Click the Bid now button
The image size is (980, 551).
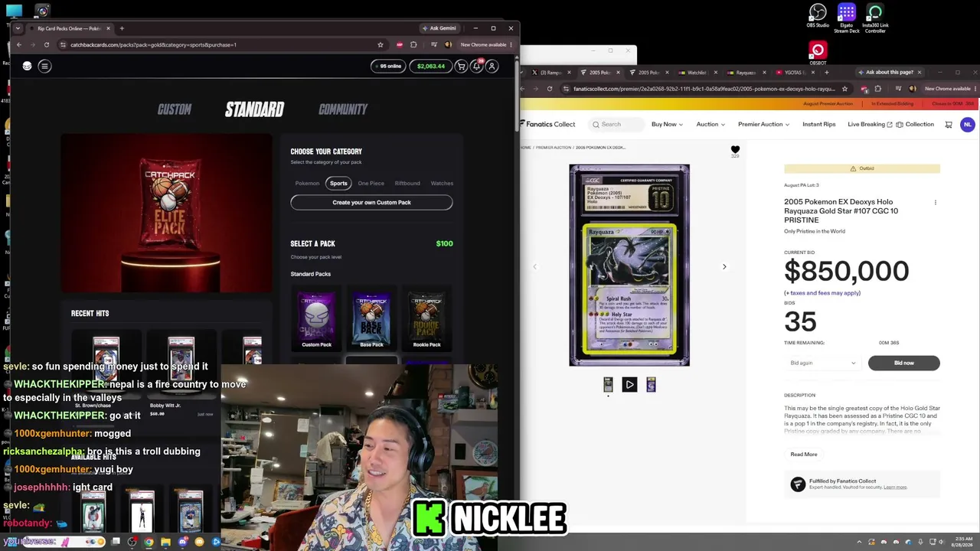click(x=904, y=363)
